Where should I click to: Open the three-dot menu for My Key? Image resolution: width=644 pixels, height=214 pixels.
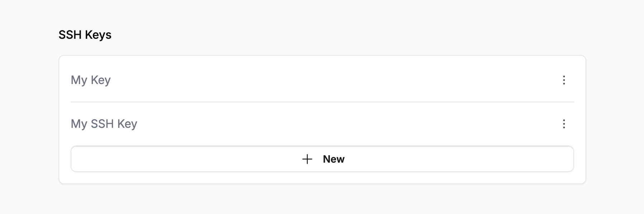click(x=564, y=80)
